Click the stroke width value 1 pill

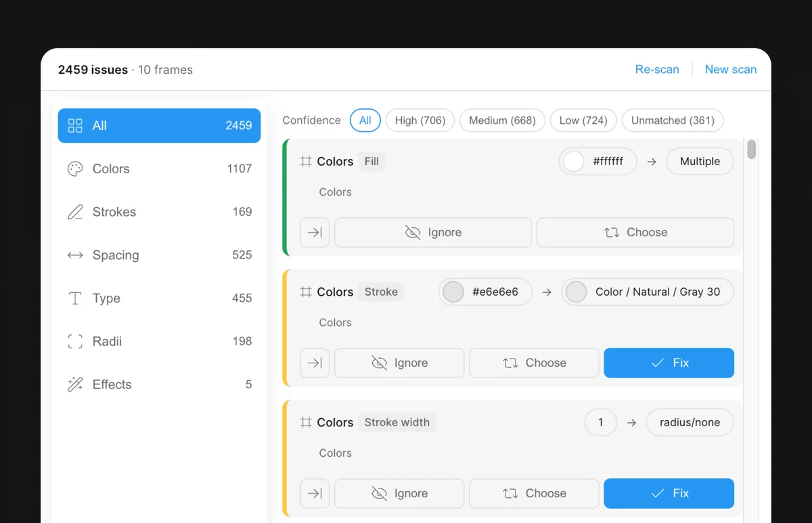coord(601,422)
